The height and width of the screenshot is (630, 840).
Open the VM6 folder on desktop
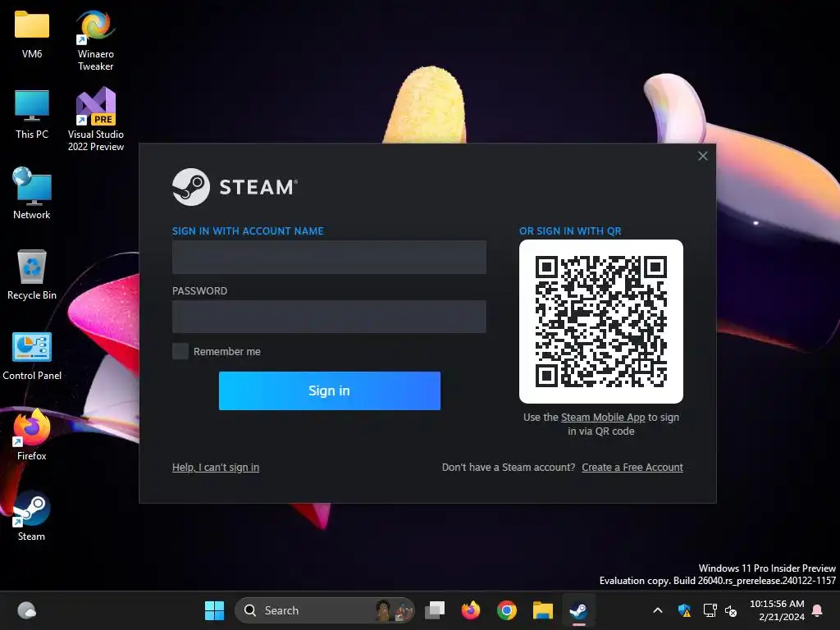point(32,34)
